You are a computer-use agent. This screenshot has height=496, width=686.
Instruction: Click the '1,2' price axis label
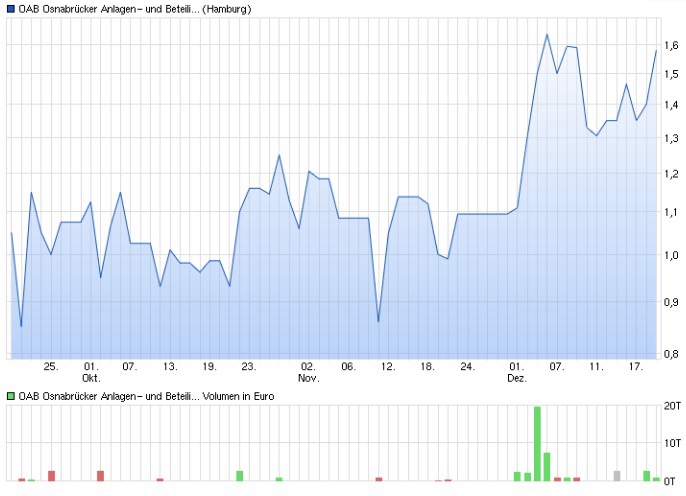click(668, 175)
